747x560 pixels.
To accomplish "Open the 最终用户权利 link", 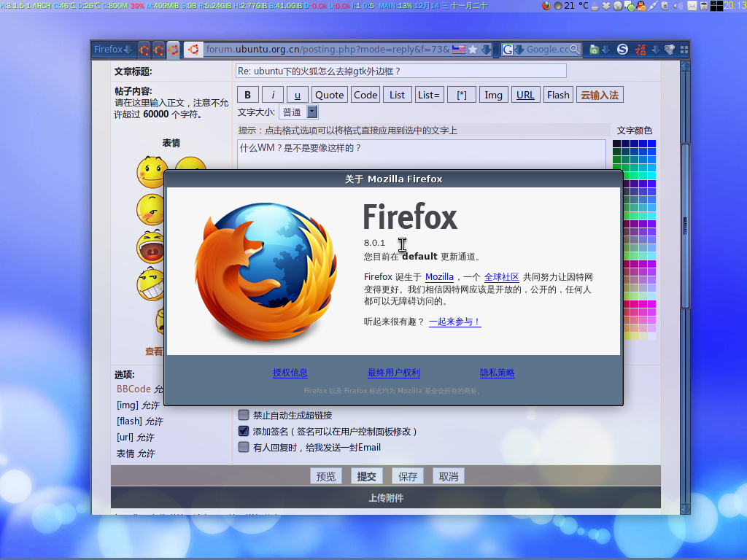I will [393, 373].
